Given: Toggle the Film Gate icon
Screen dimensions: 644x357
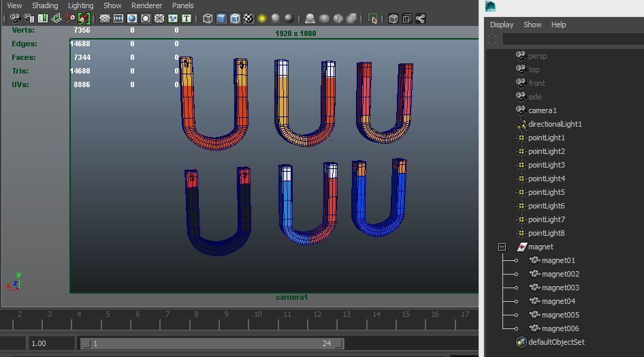Looking at the screenshot, I should [118, 19].
